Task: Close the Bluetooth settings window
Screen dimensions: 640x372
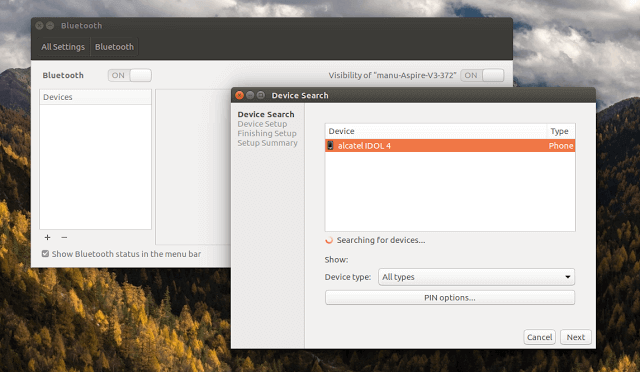Action: pos(39,25)
